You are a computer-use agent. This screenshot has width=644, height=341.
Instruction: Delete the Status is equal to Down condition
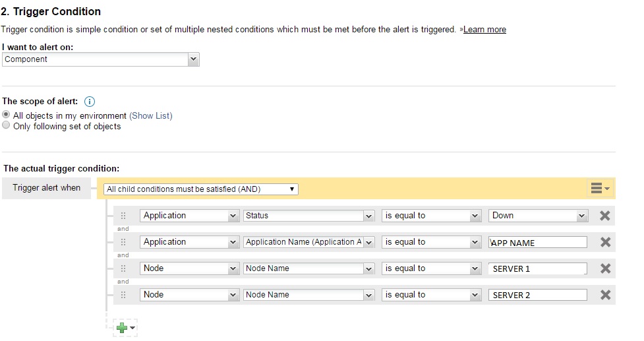point(605,216)
